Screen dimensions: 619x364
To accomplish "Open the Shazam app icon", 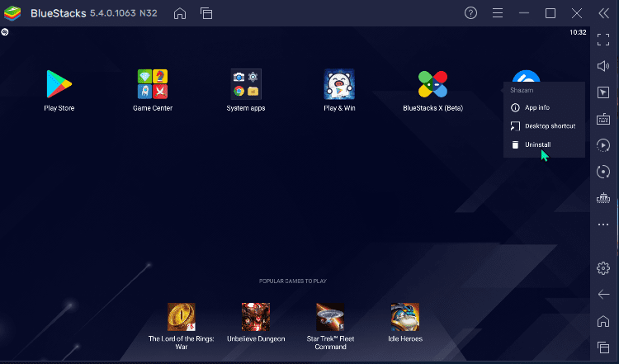I will pos(527,76).
